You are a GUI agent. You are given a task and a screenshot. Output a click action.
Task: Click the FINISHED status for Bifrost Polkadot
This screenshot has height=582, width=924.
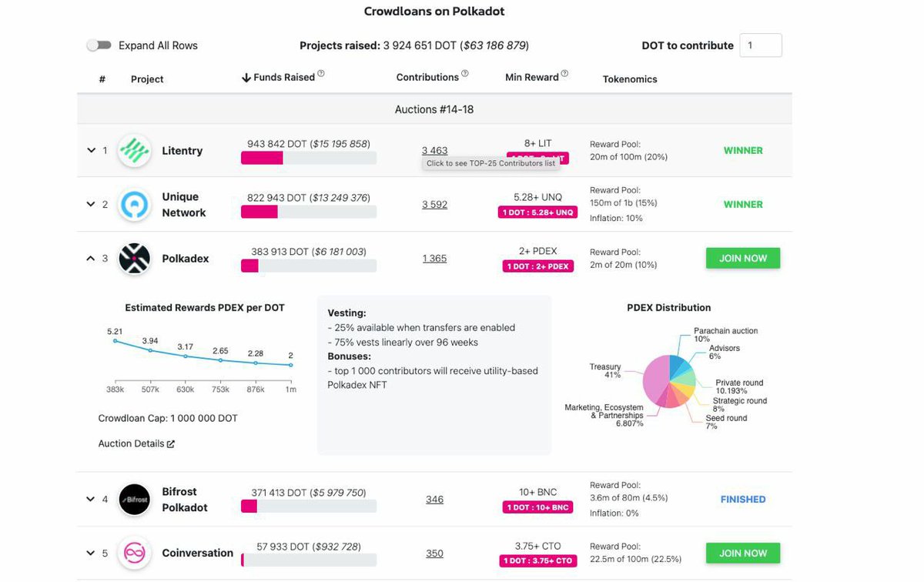(x=743, y=499)
